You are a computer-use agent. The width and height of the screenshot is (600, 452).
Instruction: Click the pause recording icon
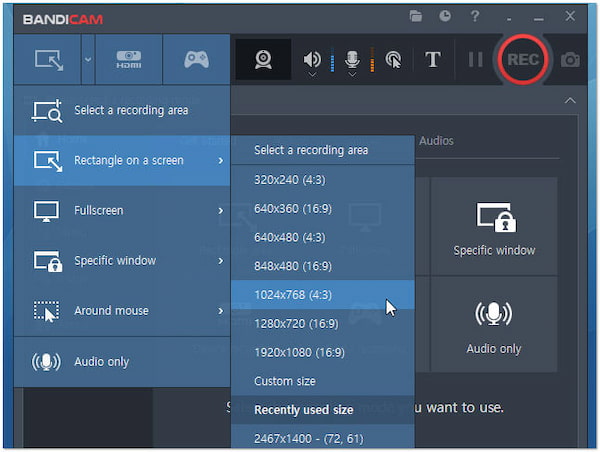[x=475, y=60]
